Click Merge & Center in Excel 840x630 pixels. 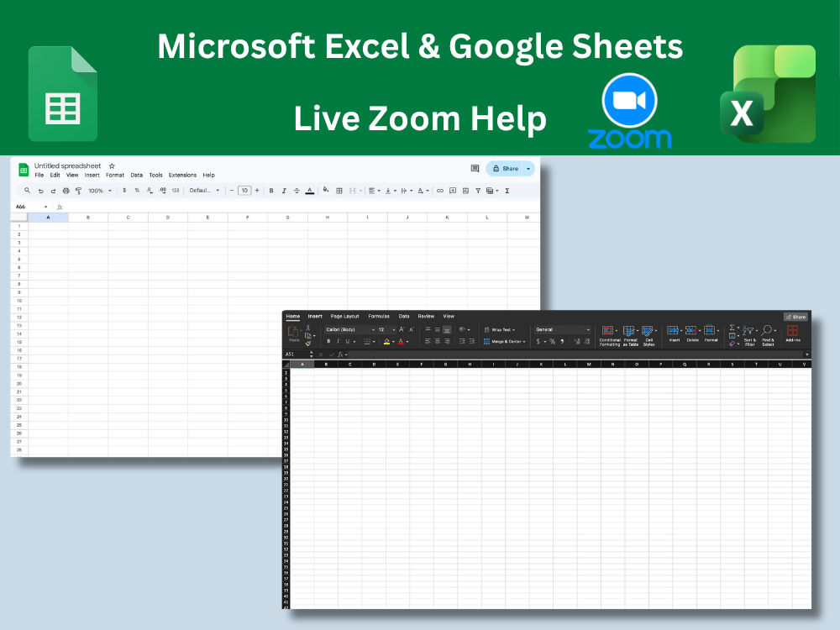tap(504, 341)
